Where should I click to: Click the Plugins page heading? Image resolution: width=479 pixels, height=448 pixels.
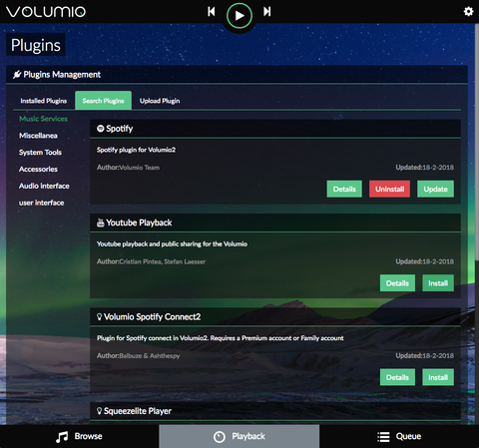click(x=36, y=45)
